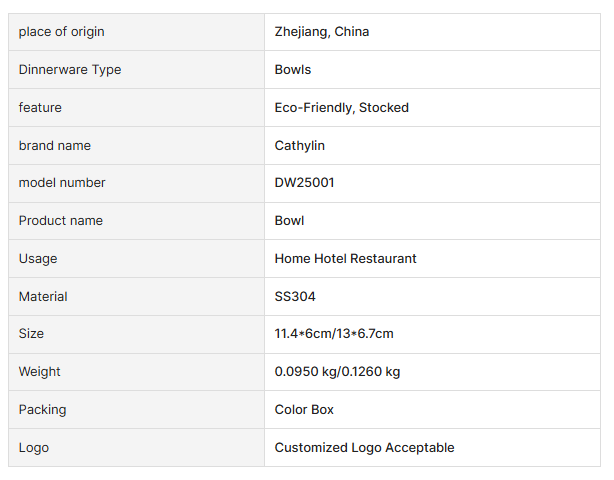The height and width of the screenshot is (480, 614).
Task: Click the 'Weight' row label
Action: 40,372
